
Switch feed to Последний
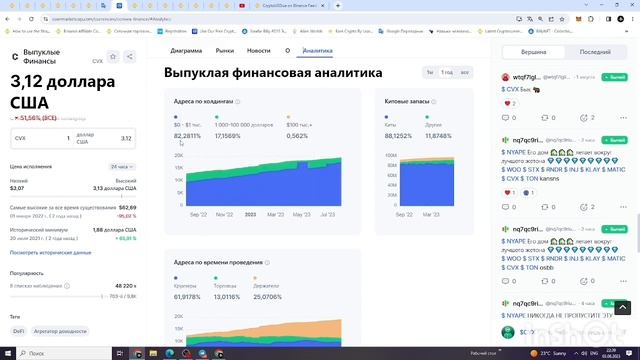595,52
